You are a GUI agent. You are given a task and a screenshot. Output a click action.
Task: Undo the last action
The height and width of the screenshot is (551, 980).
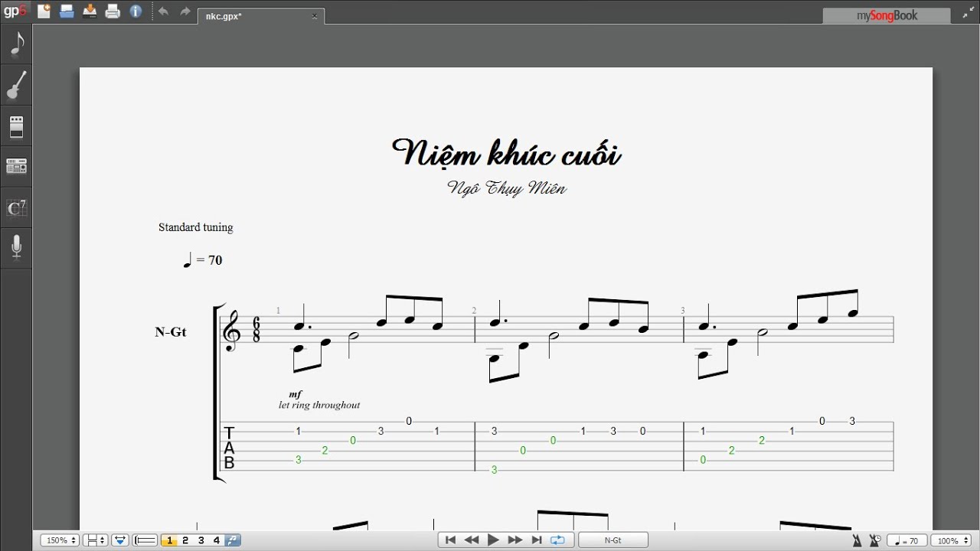[x=163, y=11]
